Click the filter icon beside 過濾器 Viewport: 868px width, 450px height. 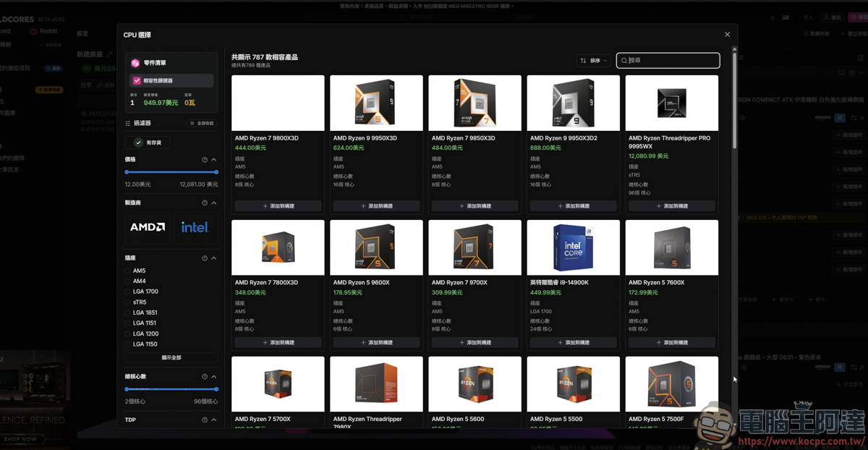click(128, 124)
